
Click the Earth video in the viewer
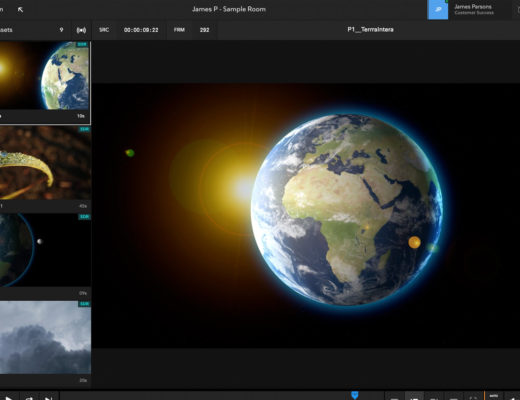tap(306, 216)
